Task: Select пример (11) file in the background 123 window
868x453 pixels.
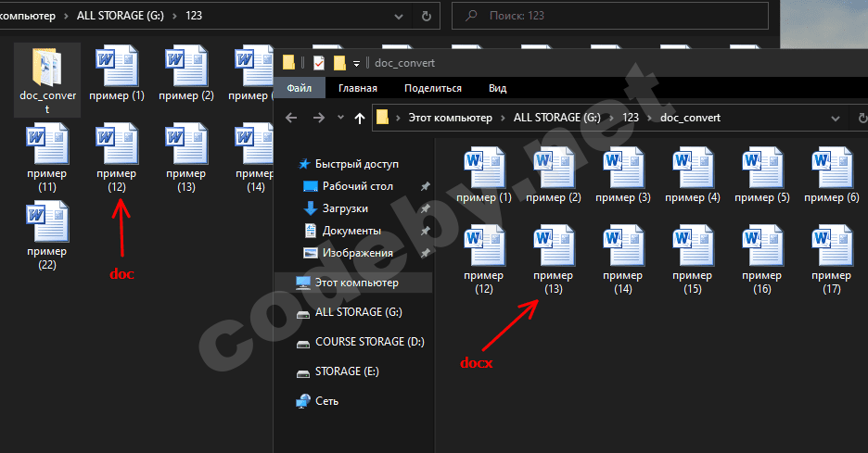Action: (47, 157)
